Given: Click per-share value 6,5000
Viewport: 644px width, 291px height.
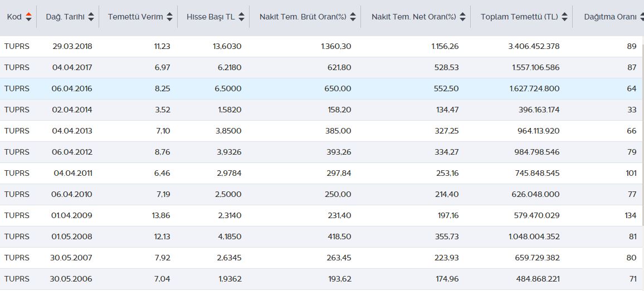Looking at the screenshot, I should [228, 88].
